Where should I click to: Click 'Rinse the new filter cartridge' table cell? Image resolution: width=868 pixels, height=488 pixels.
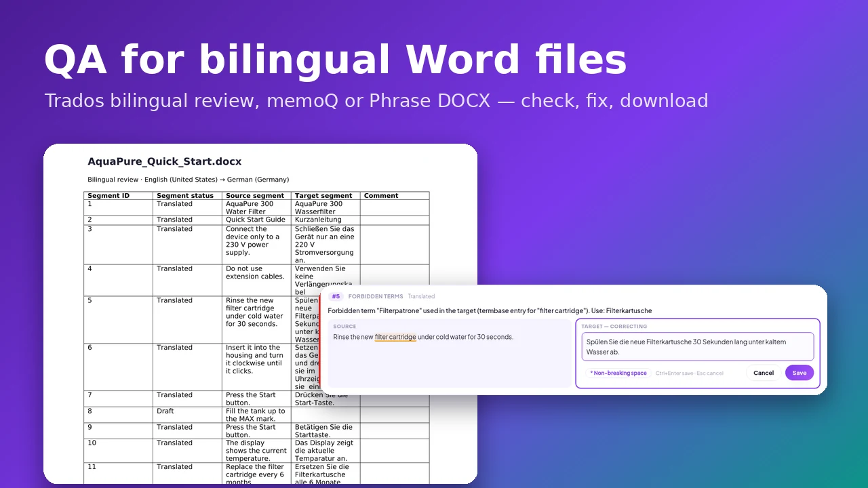[x=256, y=319]
